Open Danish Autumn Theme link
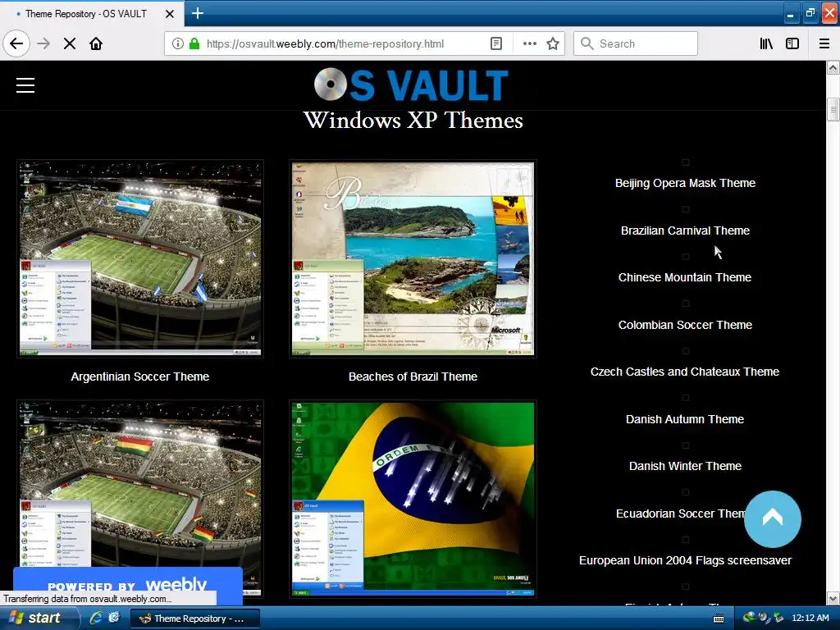The width and height of the screenshot is (840, 630). tap(685, 419)
